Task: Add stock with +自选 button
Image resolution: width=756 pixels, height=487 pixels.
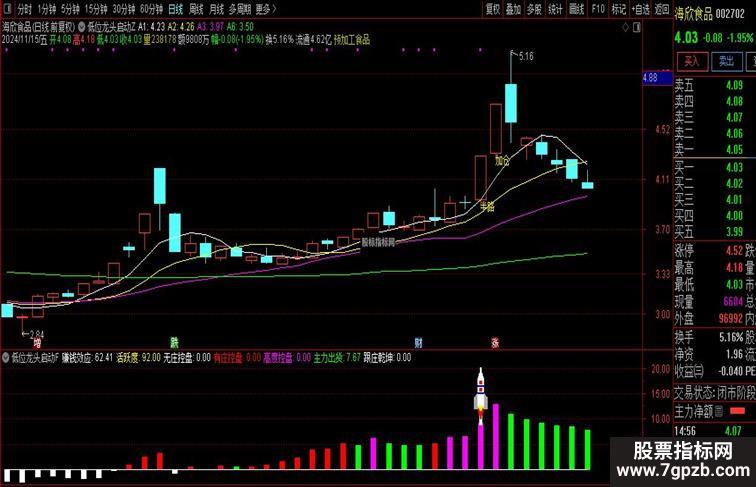Action: tap(641, 9)
